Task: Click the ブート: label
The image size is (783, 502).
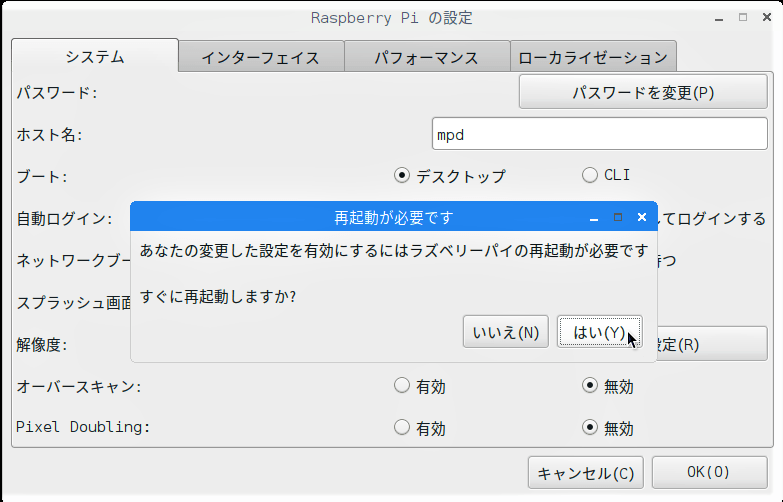Action: 41,176
